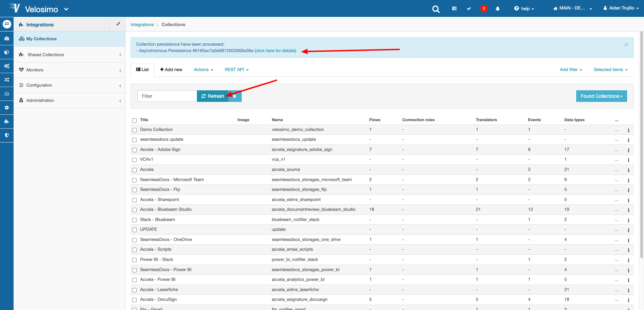Screen dimensions: 644x310
Task: Expand the Configuration menu
Action: tap(69, 85)
